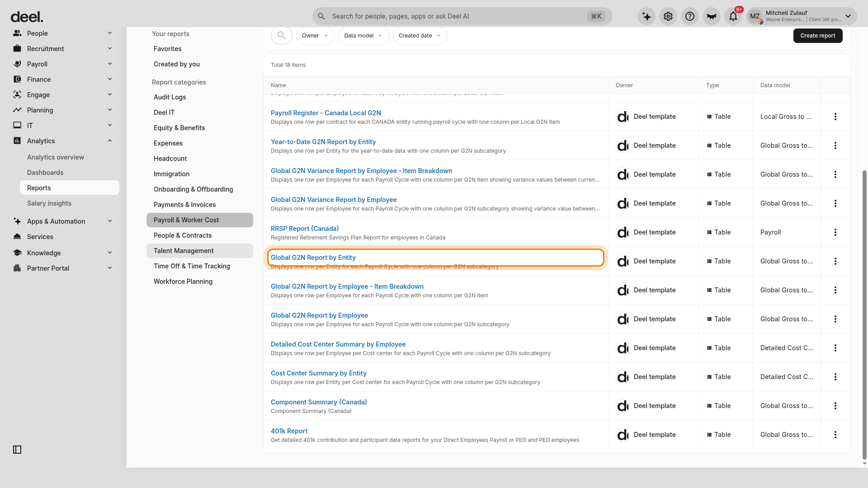This screenshot has height=488, width=868.
Task: Open more options for Global G2N Report by Employee
Action: tap(835, 319)
